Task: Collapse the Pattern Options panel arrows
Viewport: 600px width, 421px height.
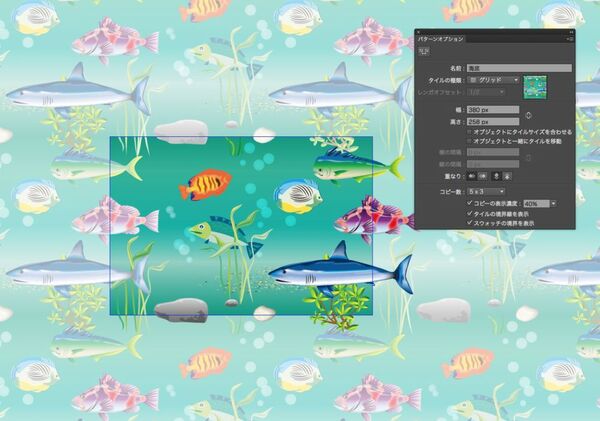Action: click(572, 32)
